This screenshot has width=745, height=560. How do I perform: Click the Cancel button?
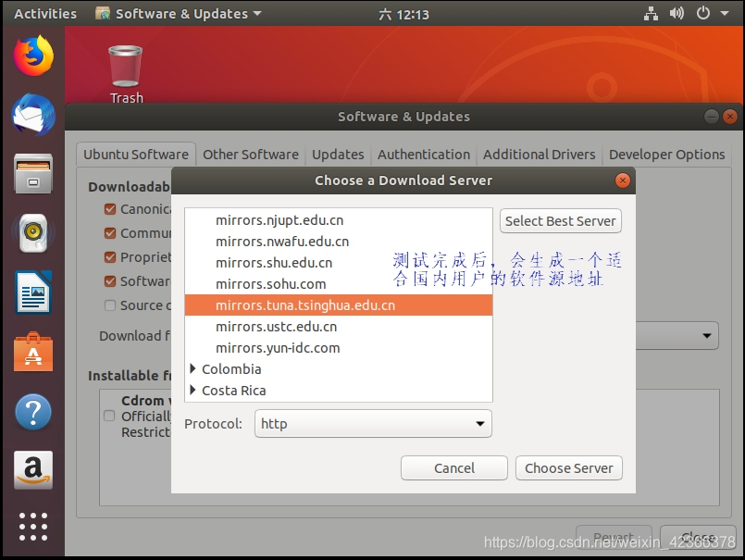click(x=454, y=468)
